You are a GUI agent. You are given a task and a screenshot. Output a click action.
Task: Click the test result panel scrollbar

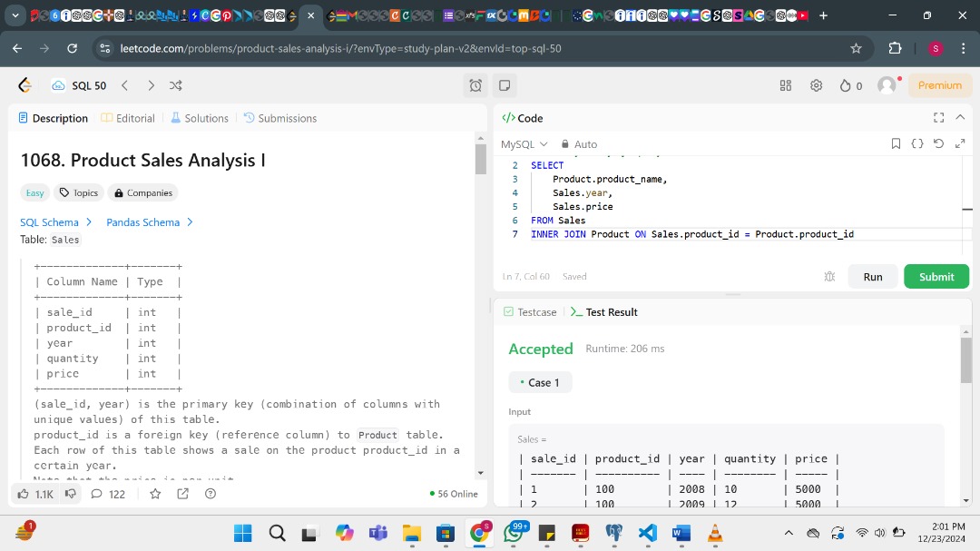pos(966,360)
